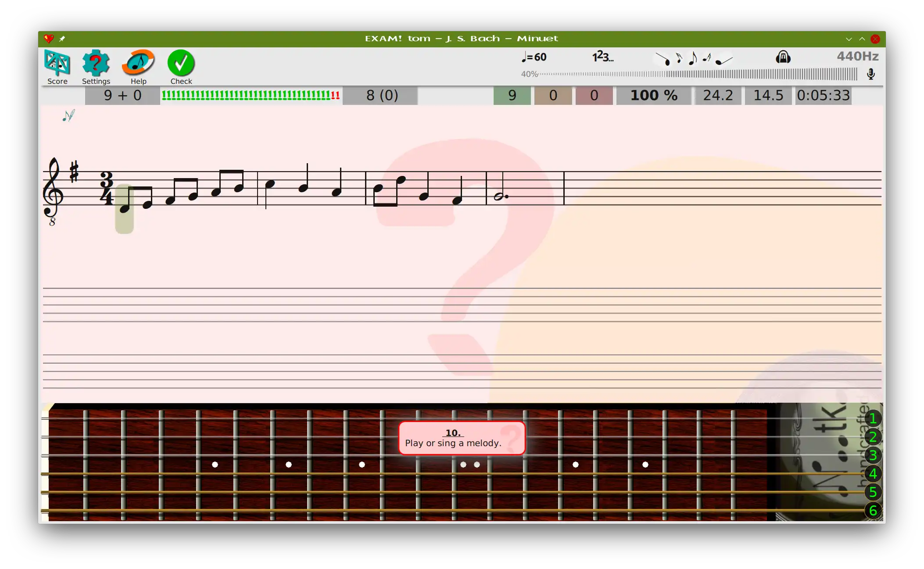The height and width of the screenshot is (569, 924).
Task: Toggle the metronome headphones icon
Action: [x=783, y=57]
